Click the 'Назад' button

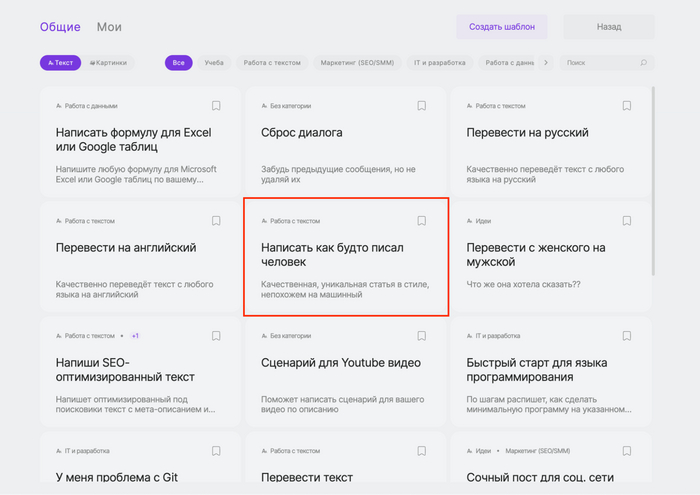tap(608, 27)
